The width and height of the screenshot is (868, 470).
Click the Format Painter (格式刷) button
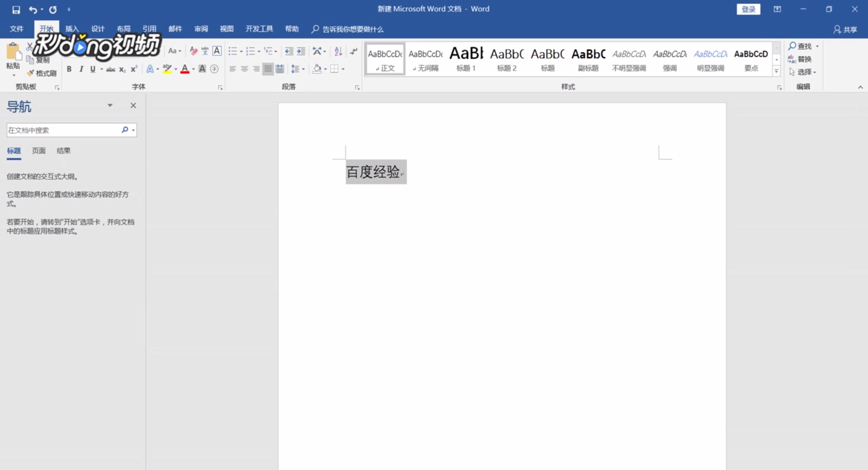tap(41, 73)
